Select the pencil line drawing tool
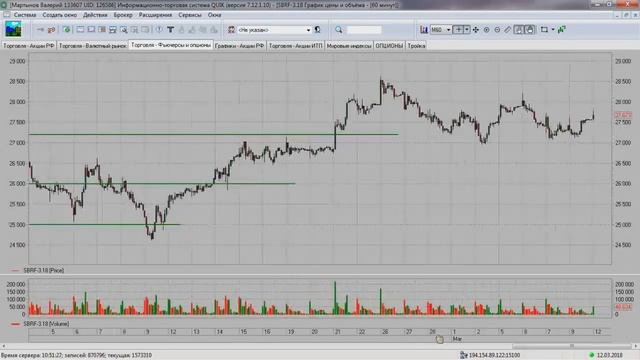 coord(507,30)
